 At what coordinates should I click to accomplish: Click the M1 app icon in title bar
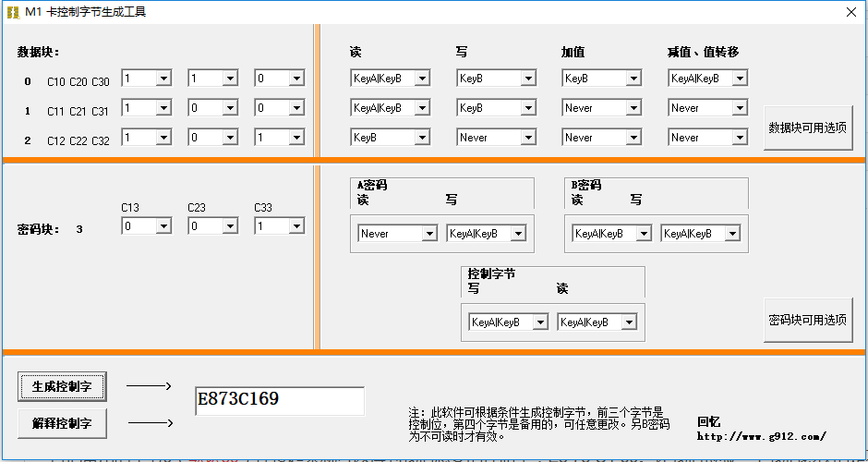(x=13, y=12)
